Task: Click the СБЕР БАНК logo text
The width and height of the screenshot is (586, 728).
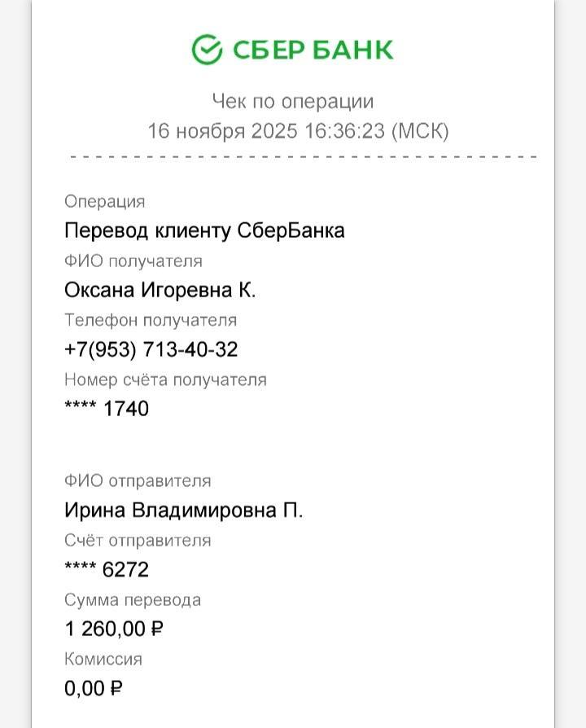Action: [313, 50]
